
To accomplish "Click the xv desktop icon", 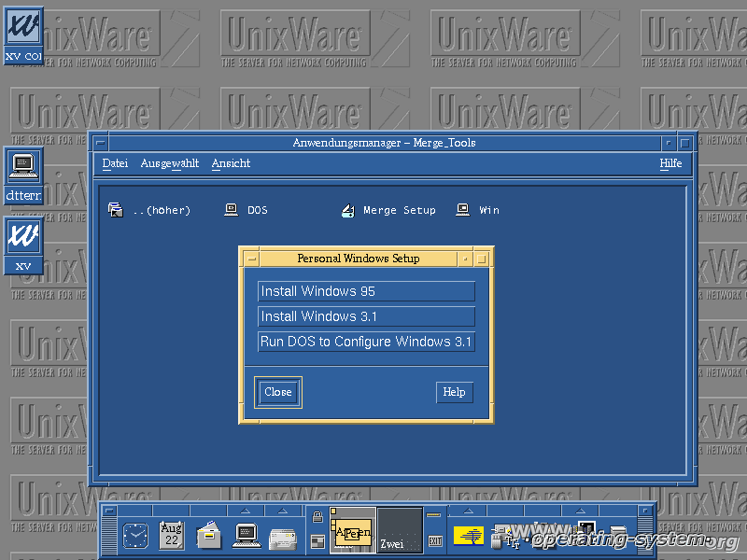I will (x=23, y=245).
